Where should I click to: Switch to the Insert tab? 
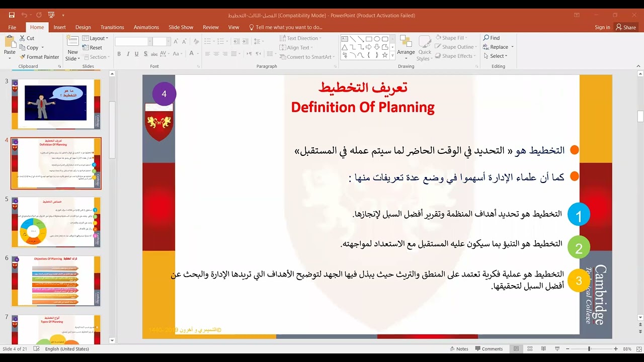[59, 27]
